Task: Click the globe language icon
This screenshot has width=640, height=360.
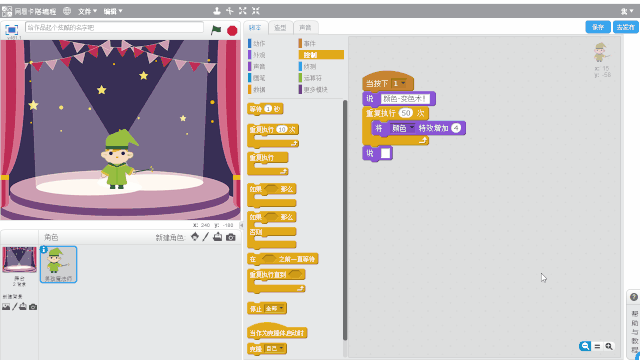Action: pyautogui.click(x=67, y=11)
